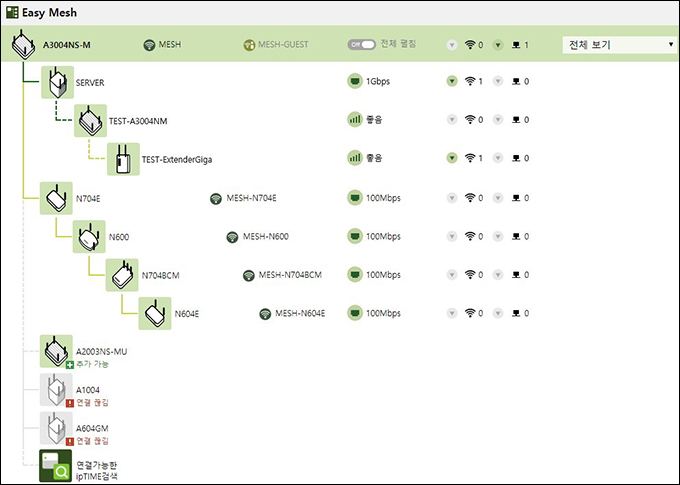Click the MESH-GUEST network label
The width and height of the screenshot is (680, 485).
(283, 45)
